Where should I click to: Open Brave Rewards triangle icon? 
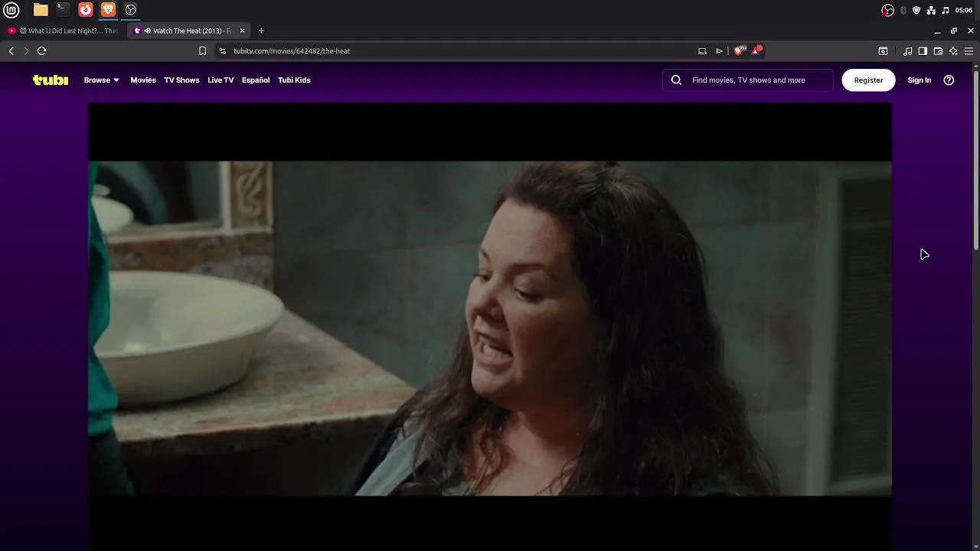coord(756,51)
